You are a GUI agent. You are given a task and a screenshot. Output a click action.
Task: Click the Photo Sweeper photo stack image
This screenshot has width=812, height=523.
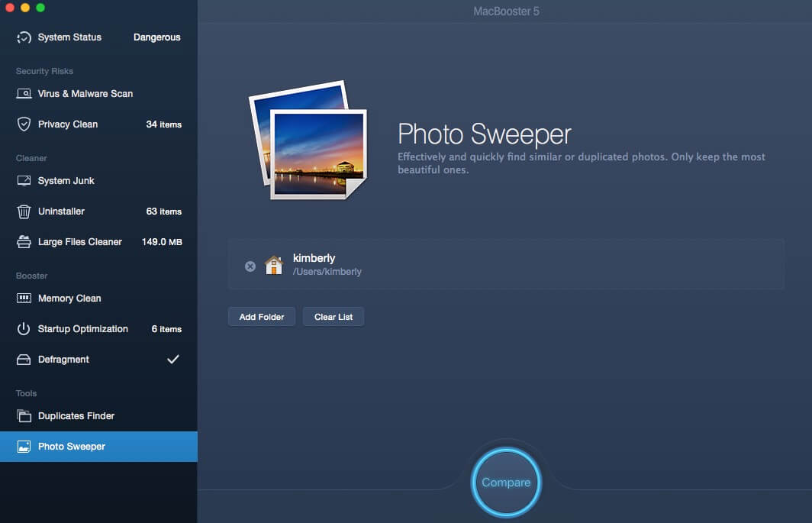308,140
